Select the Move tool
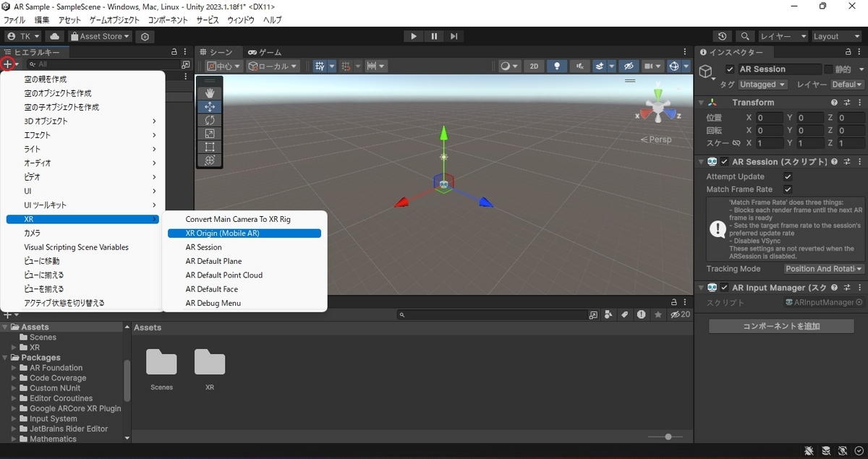The height and width of the screenshot is (459, 868). [210, 106]
